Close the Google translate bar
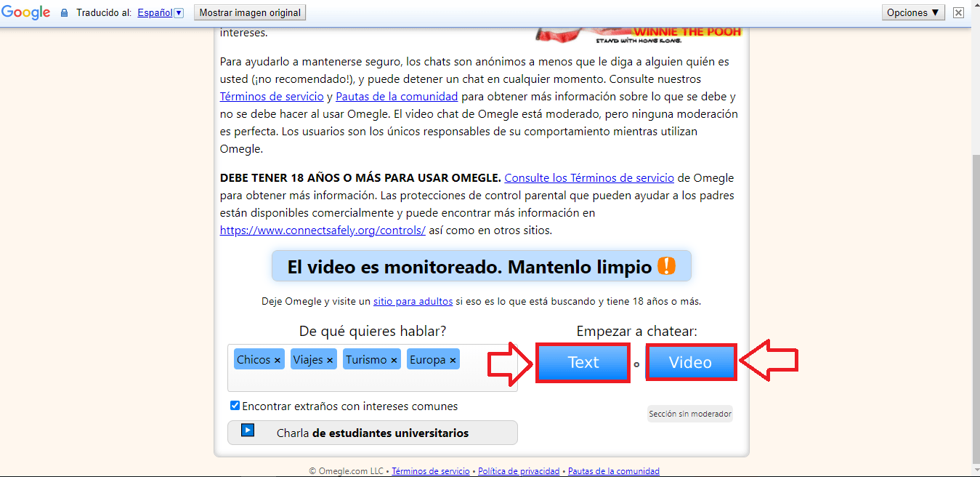 pyautogui.click(x=959, y=12)
